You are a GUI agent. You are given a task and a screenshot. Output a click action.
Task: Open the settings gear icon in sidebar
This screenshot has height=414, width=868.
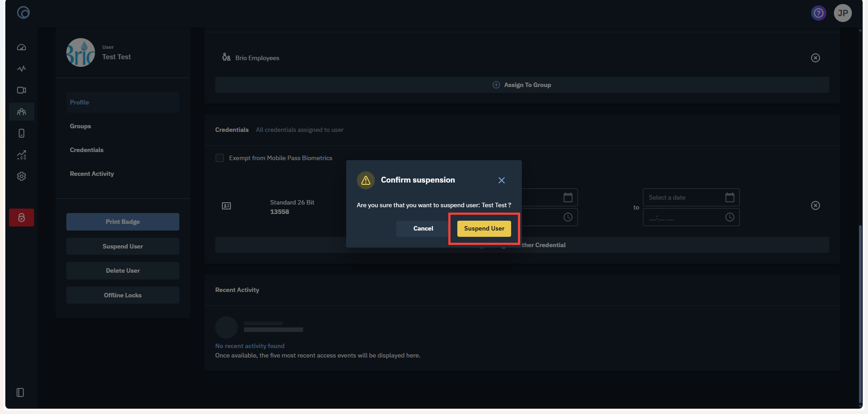click(x=22, y=176)
